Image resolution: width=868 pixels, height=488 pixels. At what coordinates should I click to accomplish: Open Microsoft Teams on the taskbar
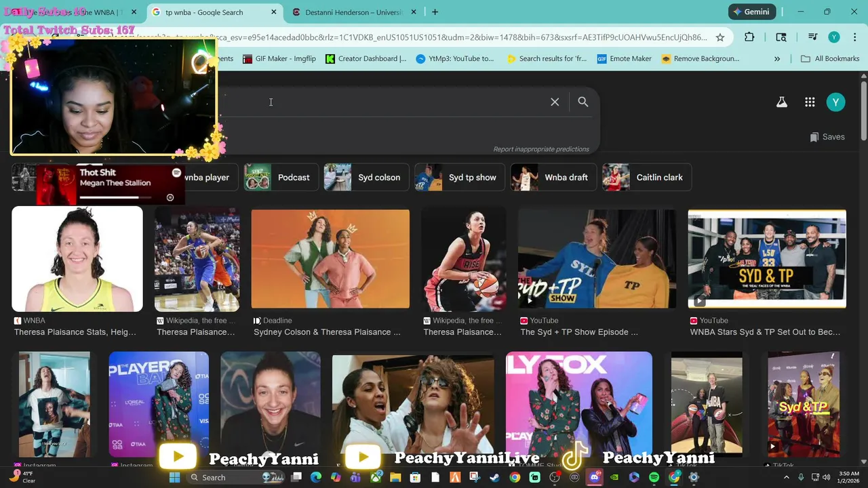(355, 477)
